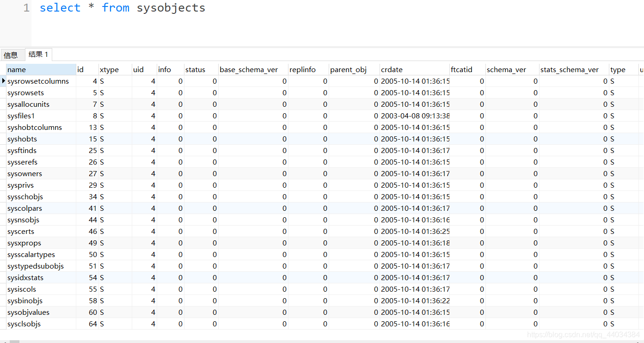Select the sysrowsets name cell

click(x=41, y=92)
